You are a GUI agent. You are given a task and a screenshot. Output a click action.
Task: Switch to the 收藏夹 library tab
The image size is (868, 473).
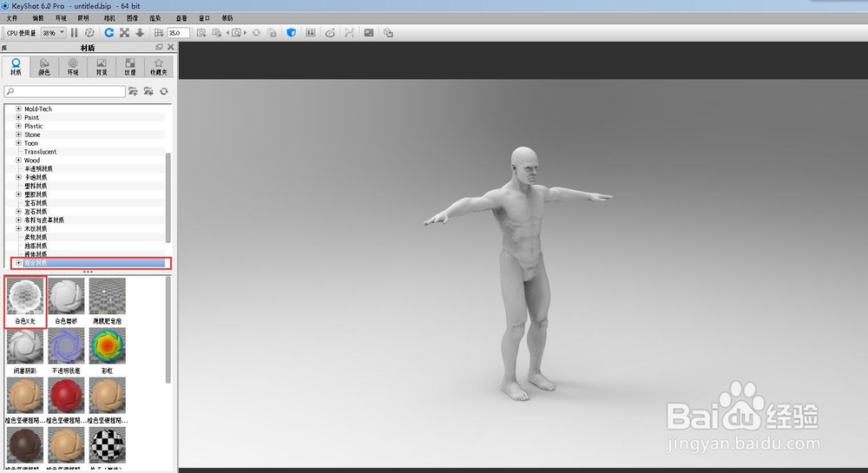click(x=159, y=66)
